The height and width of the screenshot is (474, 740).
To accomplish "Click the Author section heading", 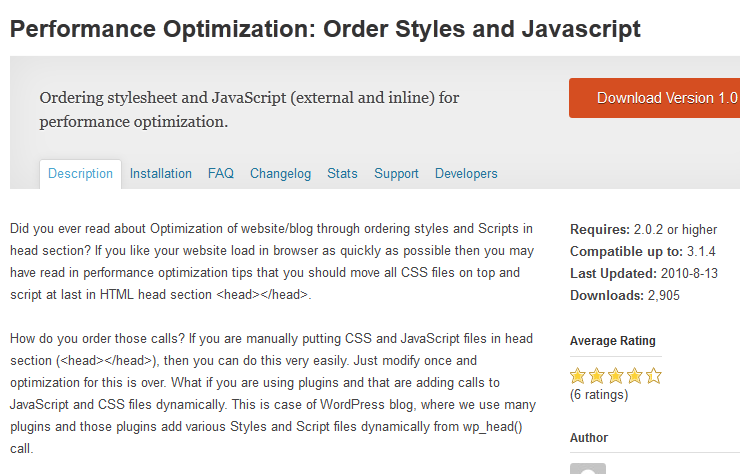I will tap(589, 438).
